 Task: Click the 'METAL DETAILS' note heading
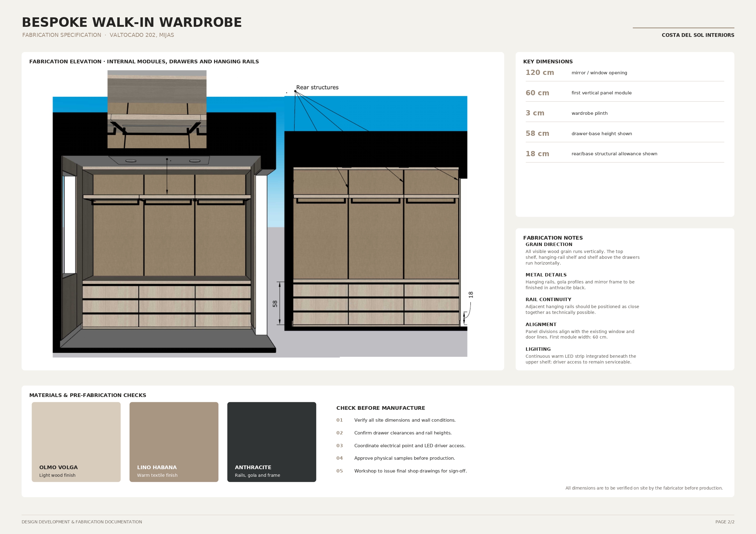[546, 275]
